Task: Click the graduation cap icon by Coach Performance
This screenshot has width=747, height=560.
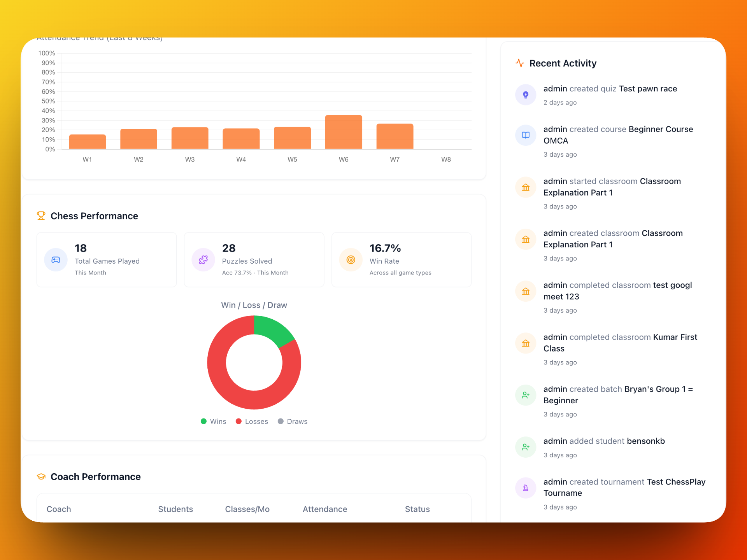Action: coord(41,477)
